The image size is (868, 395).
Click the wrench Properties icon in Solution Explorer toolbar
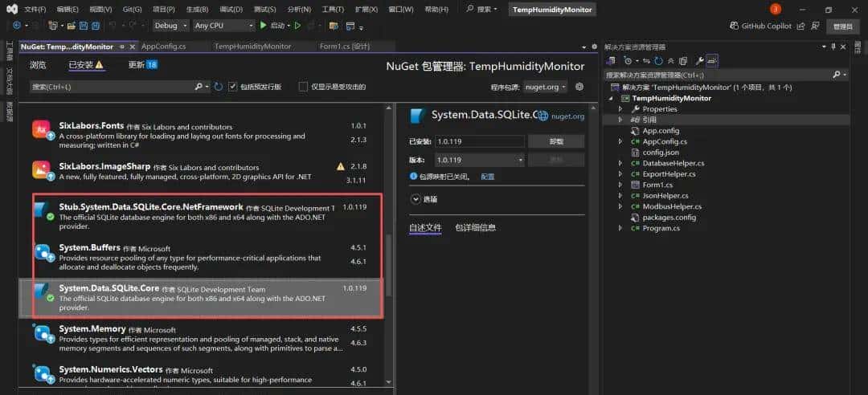(699, 61)
